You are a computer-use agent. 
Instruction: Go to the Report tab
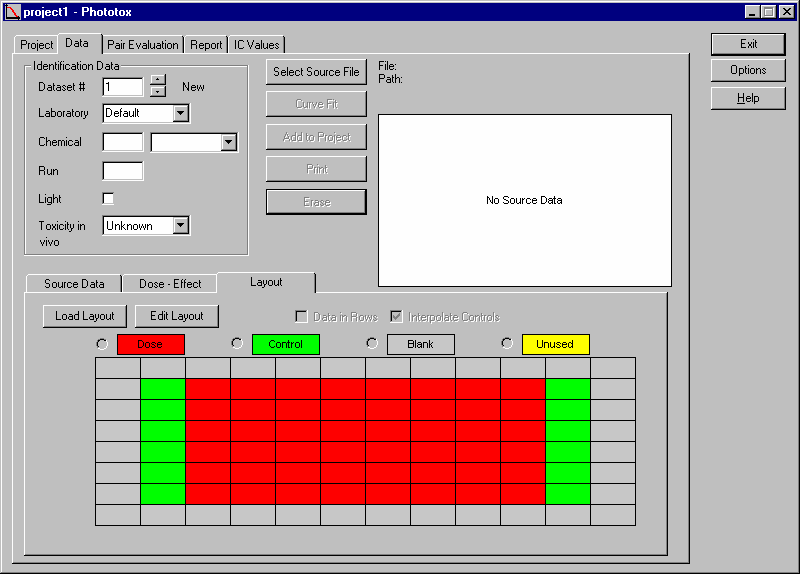[x=206, y=45]
